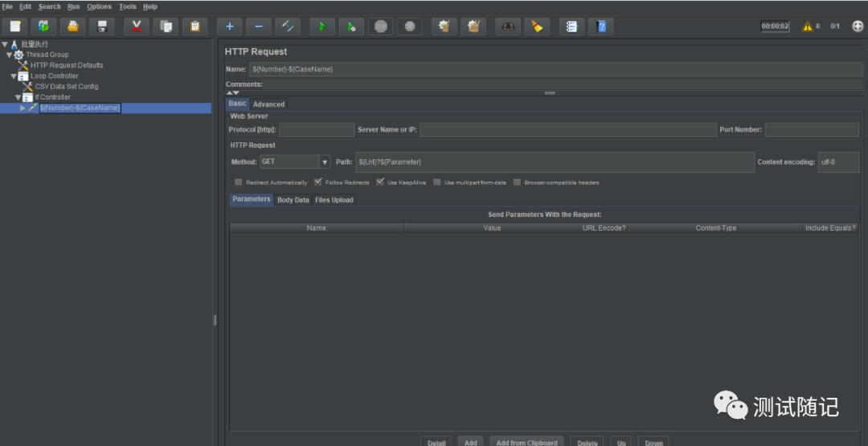Open the Help menu
Viewport: 868px width, 446px height.
coord(150,6)
